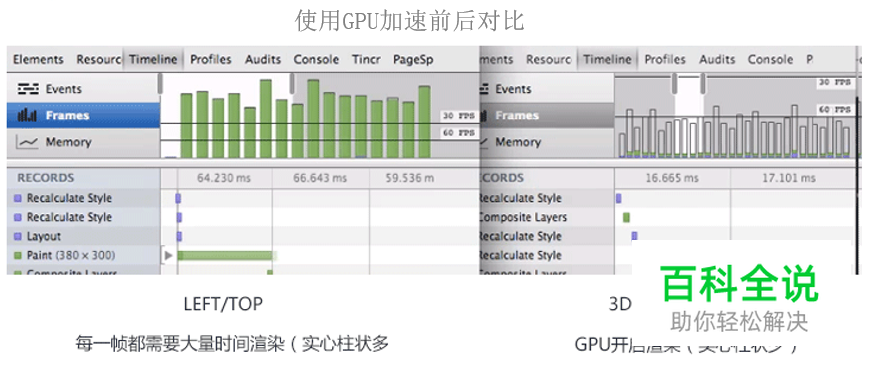Select Frames mode label in left panel

(x=67, y=116)
